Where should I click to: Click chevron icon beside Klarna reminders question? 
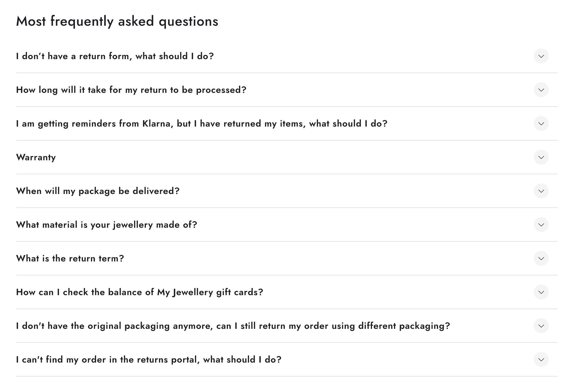click(x=541, y=123)
